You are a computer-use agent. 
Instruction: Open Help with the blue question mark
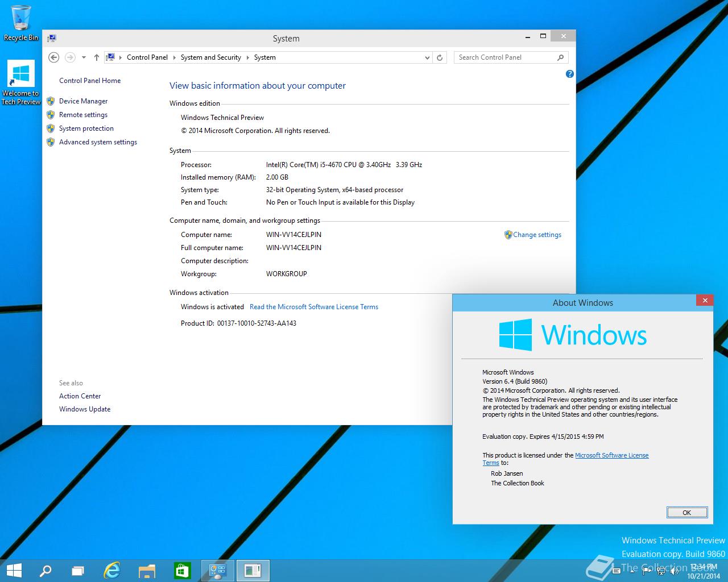[x=570, y=74]
